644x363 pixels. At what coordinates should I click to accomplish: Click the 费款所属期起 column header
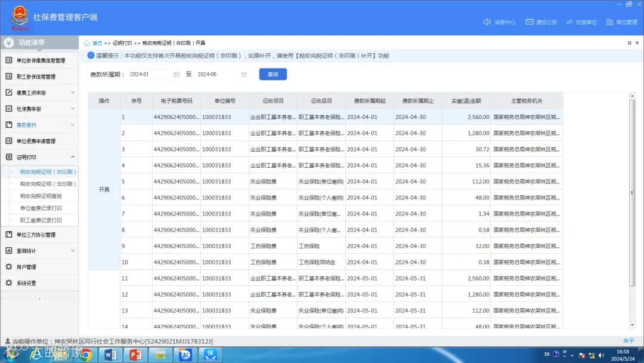[x=370, y=101]
